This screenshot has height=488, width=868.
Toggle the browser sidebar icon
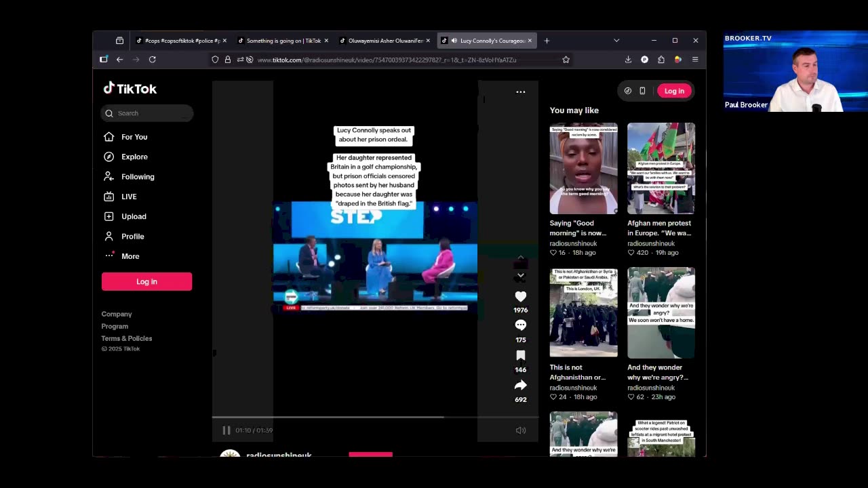click(x=104, y=60)
